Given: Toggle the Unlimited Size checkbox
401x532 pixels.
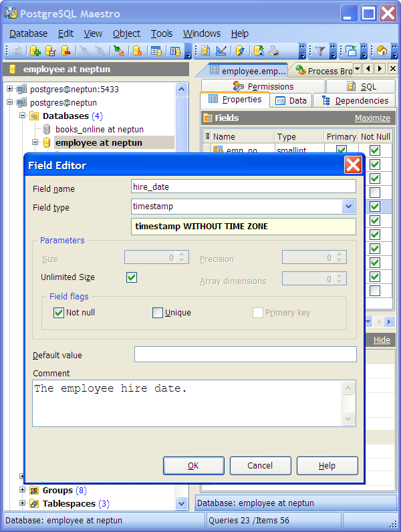Looking at the screenshot, I should [132, 277].
